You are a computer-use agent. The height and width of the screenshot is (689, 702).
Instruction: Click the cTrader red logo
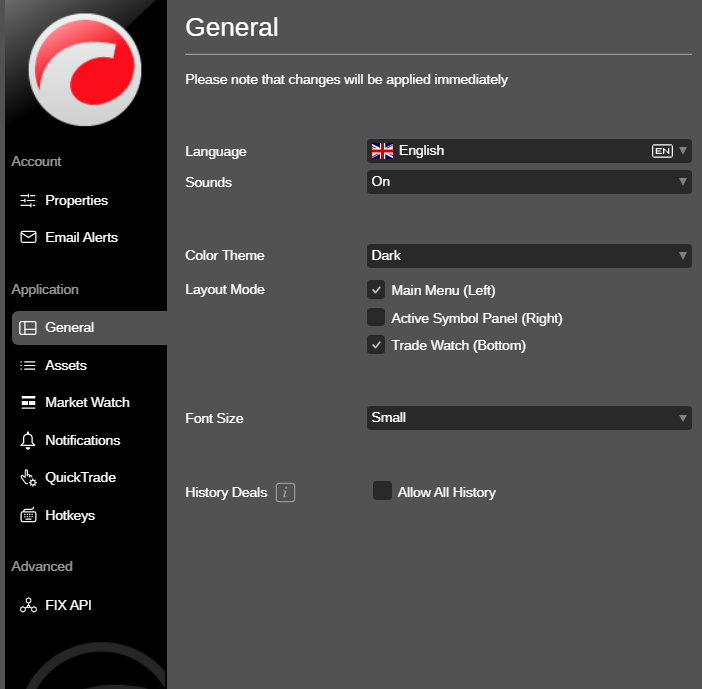(85, 69)
